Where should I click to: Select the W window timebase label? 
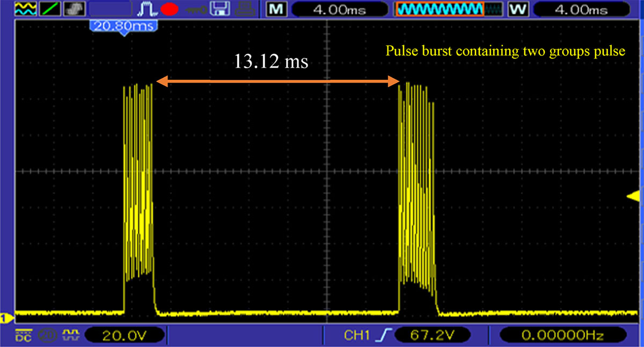pos(518,9)
